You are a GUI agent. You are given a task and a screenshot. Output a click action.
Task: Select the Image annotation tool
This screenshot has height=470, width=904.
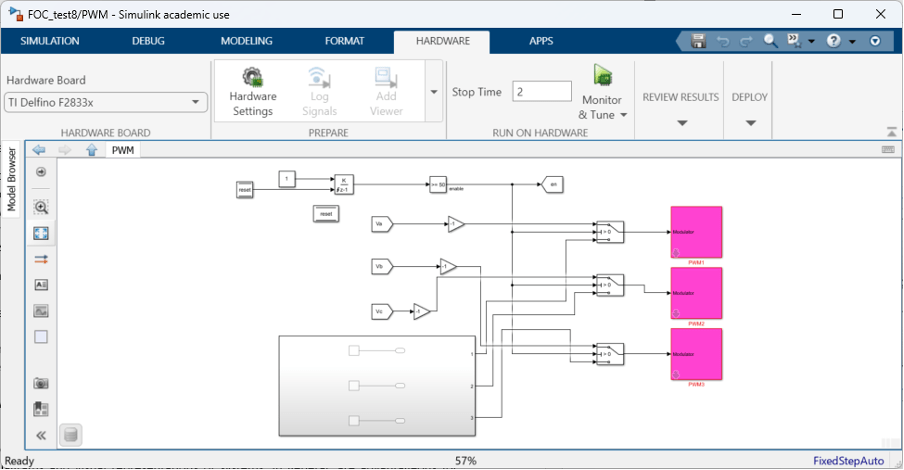[x=41, y=311]
